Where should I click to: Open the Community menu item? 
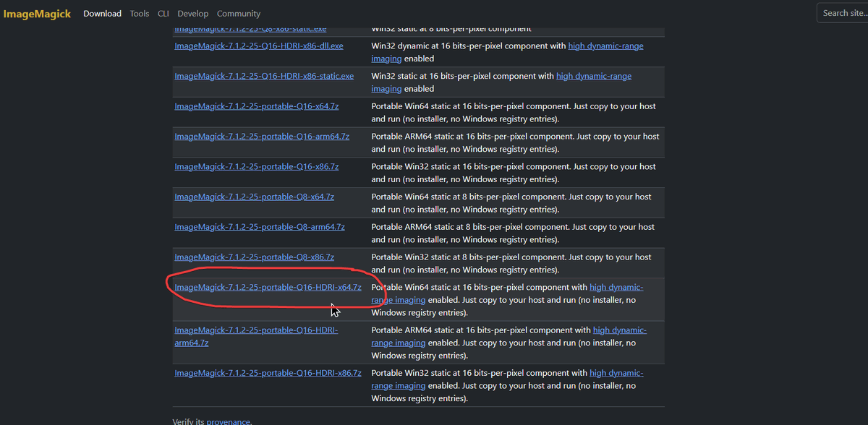point(239,14)
